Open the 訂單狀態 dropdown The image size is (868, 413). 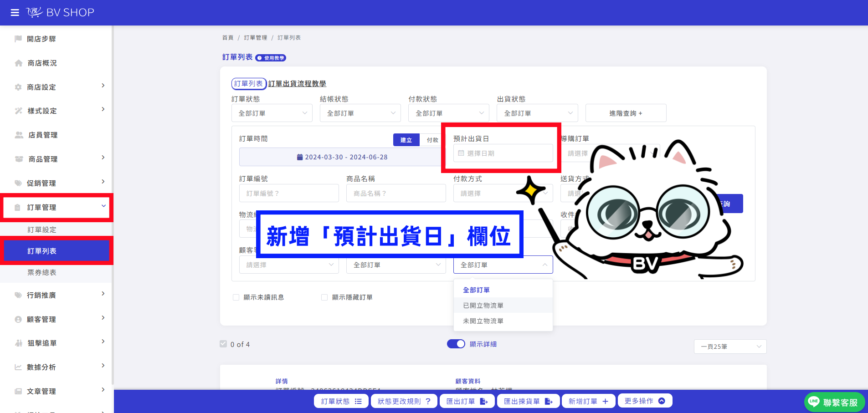pos(272,113)
